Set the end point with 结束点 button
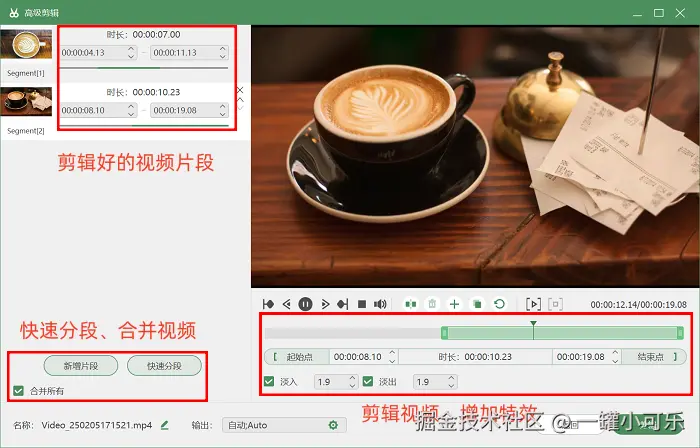The width and height of the screenshot is (700, 448). pos(654,357)
